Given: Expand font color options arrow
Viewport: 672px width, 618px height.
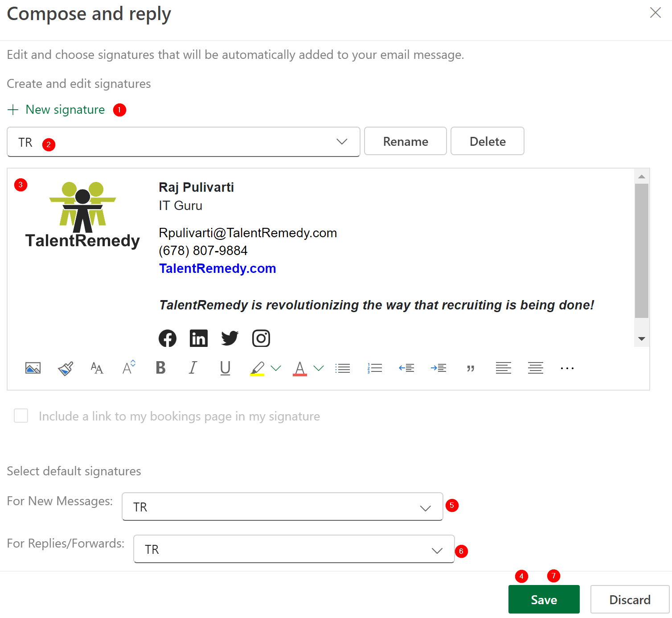Looking at the screenshot, I should click(x=319, y=368).
